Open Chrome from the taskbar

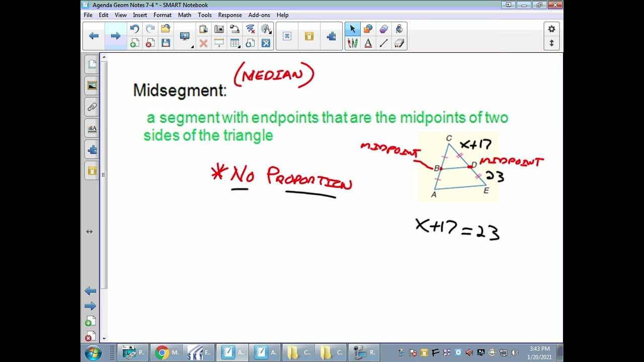click(x=168, y=352)
